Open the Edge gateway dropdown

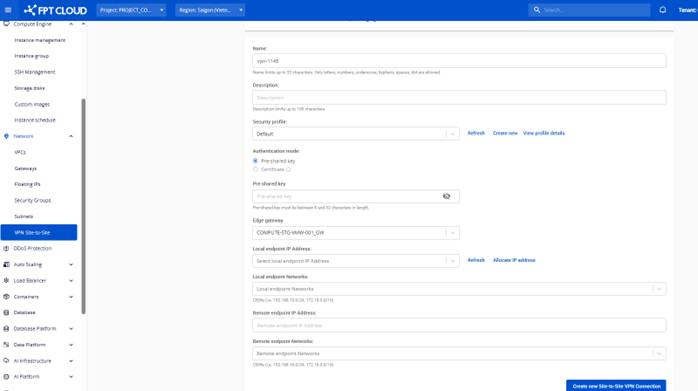[356, 233]
